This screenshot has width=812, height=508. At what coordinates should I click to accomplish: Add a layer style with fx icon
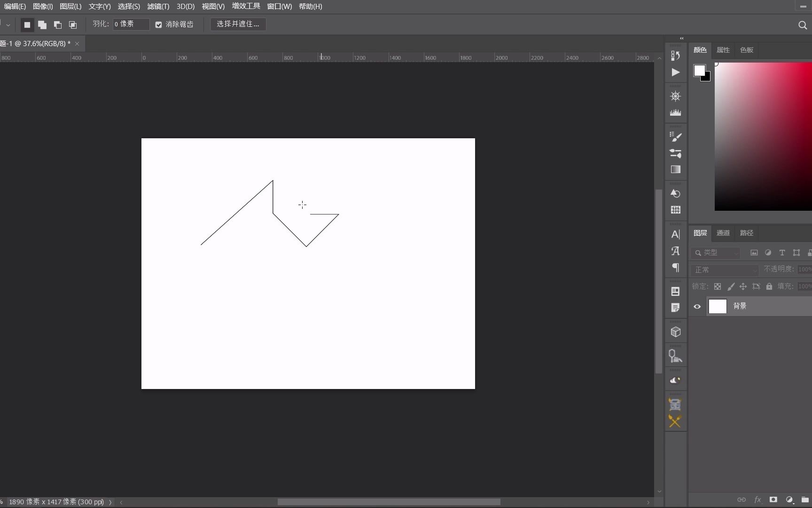tap(757, 500)
